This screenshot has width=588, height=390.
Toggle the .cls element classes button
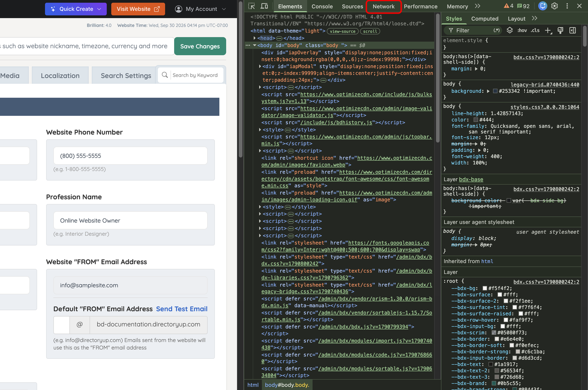(x=535, y=30)
